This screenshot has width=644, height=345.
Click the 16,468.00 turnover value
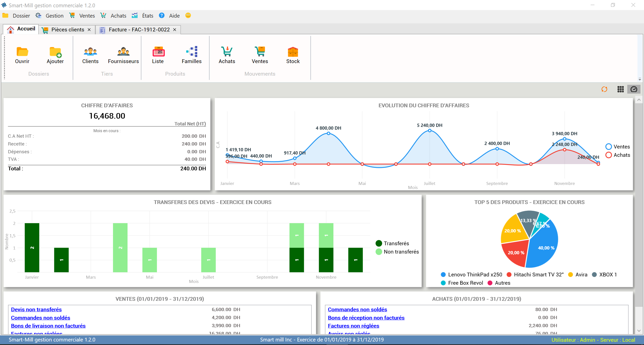pyautogui.click(x=107, y=116)
